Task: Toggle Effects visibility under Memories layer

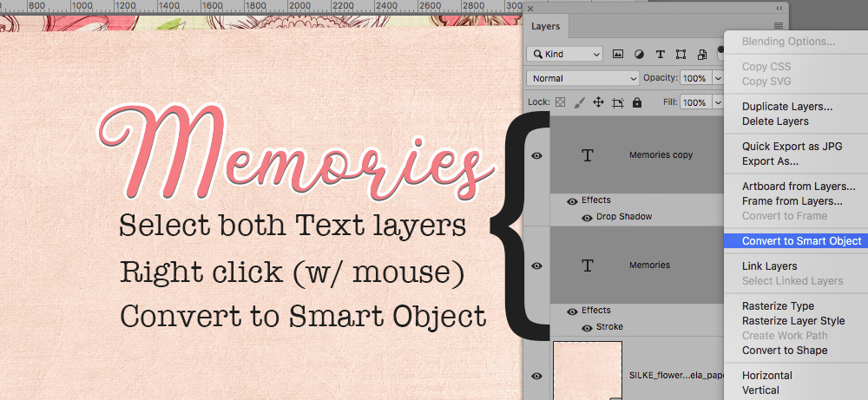Action: pos(572,311)
